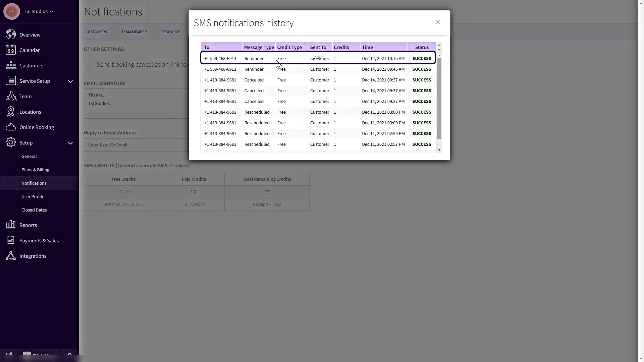Select the Plans & Billing menu item

click(35, 170)
